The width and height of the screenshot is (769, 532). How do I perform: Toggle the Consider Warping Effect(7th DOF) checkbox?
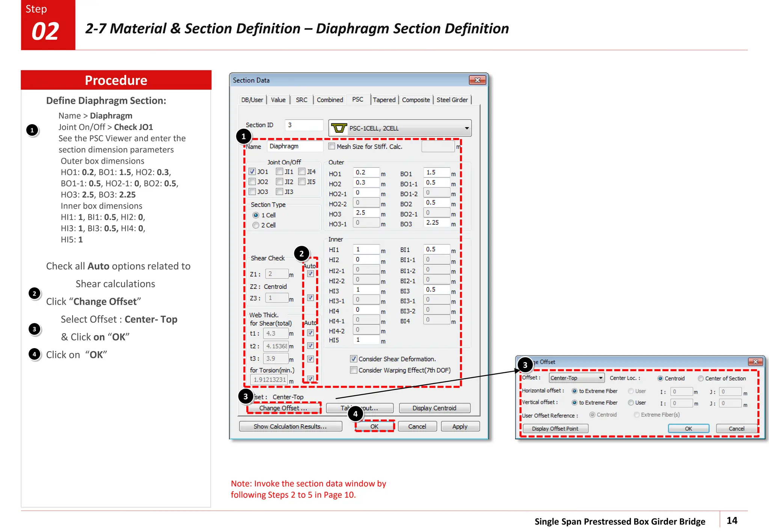[x=353, y=370]
